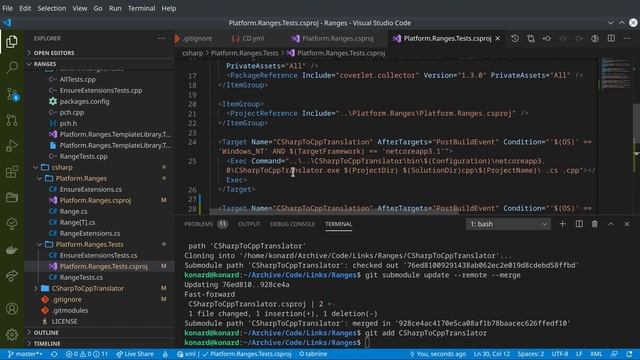
Task: Change indentation via Spaces: 2
Action: click(531, 354)
